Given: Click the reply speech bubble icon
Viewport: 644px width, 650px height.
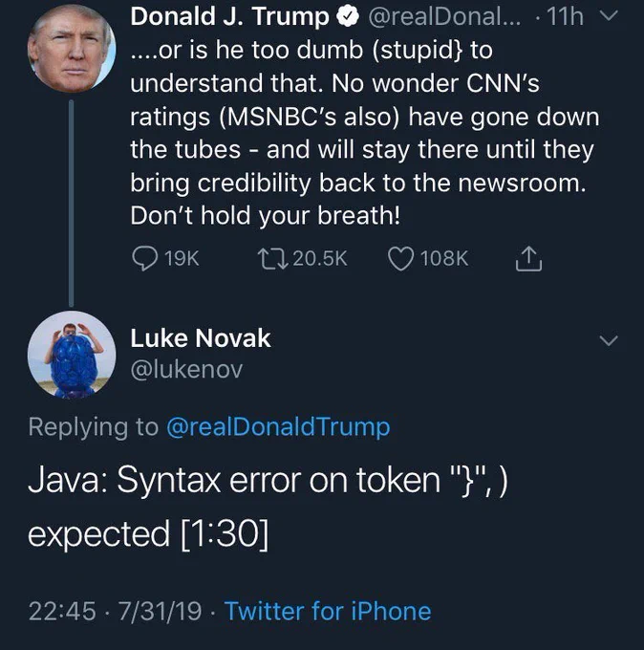Looking at the screenshot, I should [x=144, y=258].
